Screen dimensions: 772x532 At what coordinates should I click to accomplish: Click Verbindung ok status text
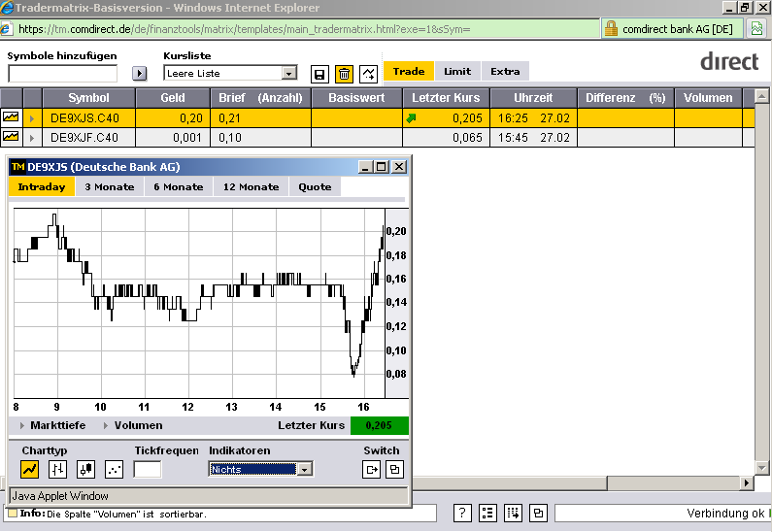725,514
